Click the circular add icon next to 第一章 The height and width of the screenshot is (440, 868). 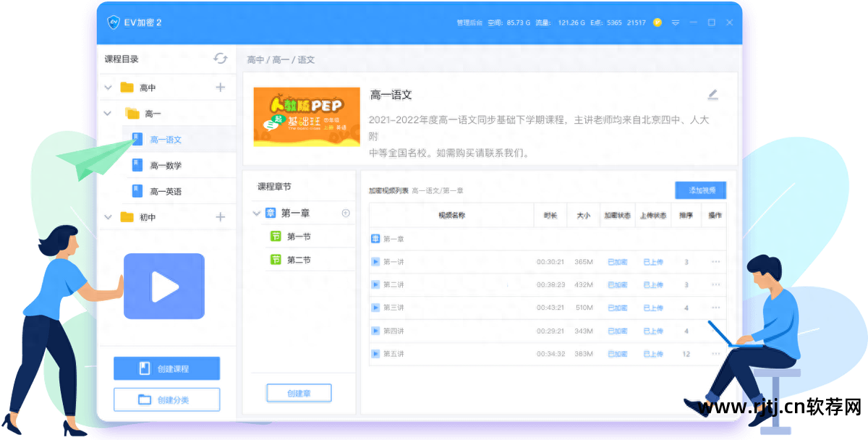pyautogui.click(x=346, y=213)
